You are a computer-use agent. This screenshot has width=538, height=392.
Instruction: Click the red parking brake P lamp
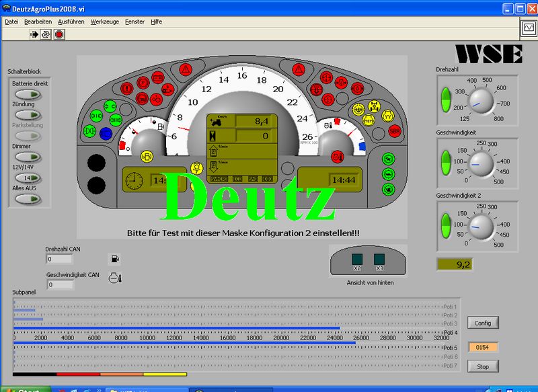pyautogui.click(x=143, y=82)
